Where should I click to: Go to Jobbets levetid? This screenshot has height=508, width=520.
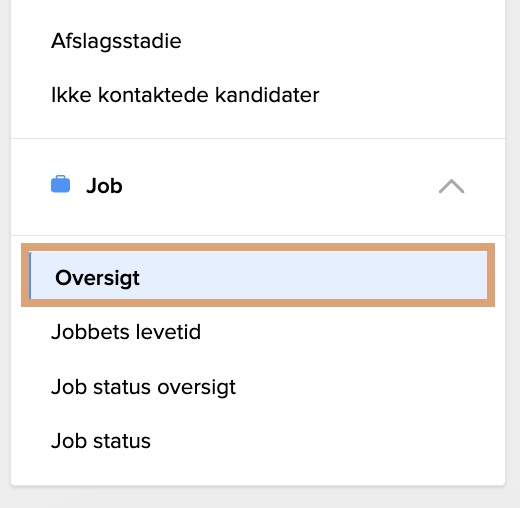[x=126, y=332]
